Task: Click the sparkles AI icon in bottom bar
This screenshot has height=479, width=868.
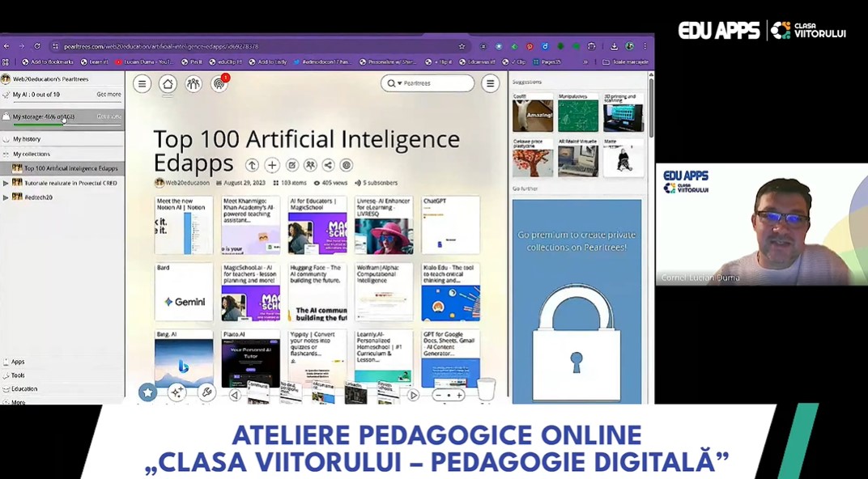Action: pyautogui.click(x=177, y=392)
